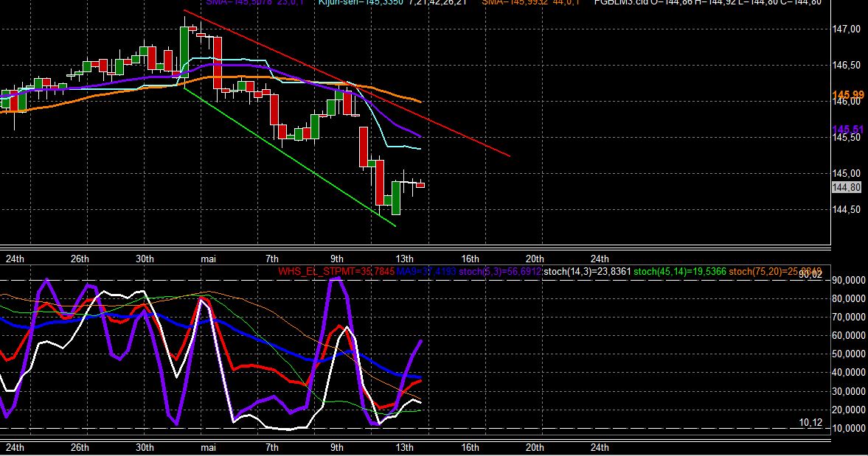Click 26th on the stochastic panel date axis
The image size is (868, 456).
click(x=80, y=448)
